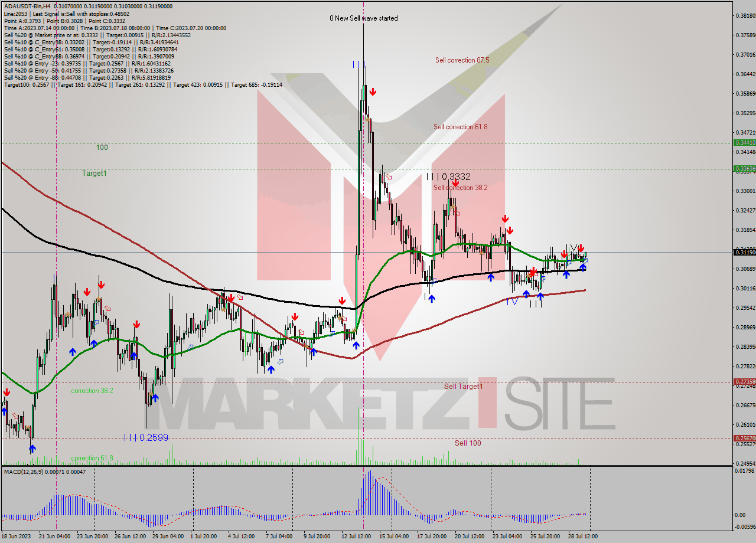Click the '9 Jul 20:00' time label
This screenshot has width=756, height=543.
[317, 537]
